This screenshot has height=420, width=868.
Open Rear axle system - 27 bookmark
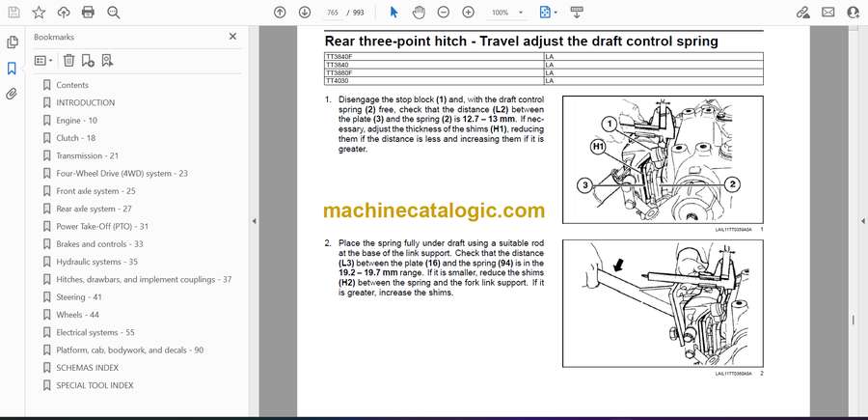94,209
